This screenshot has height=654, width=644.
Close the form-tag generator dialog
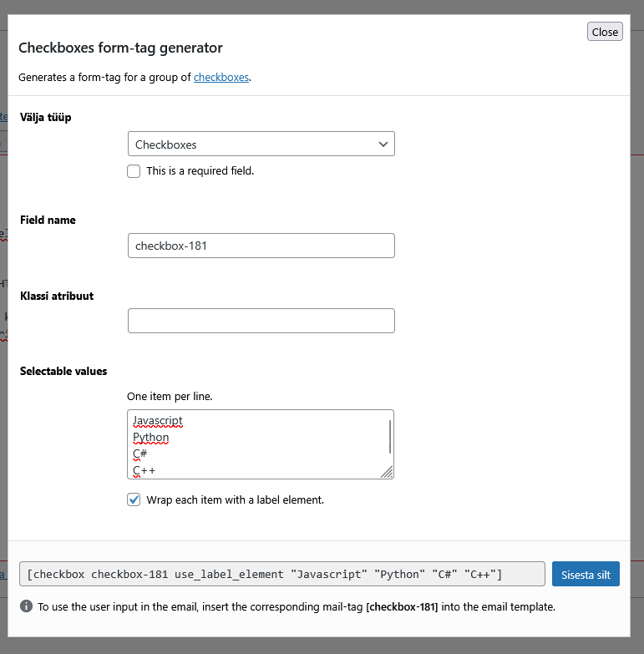(605, 32)
